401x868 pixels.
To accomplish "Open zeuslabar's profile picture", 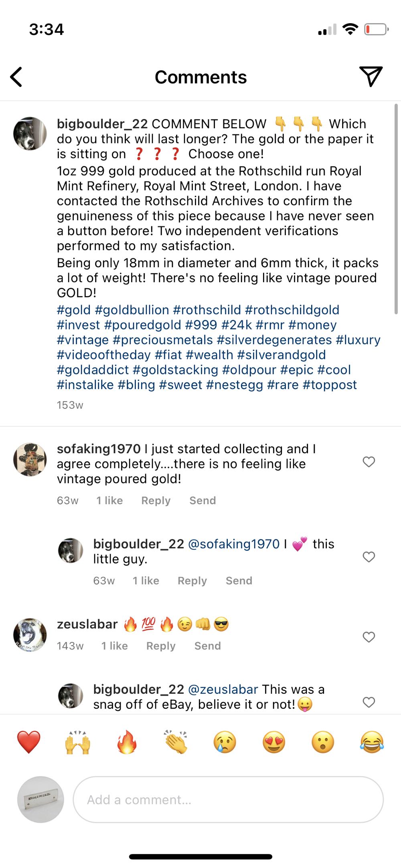I will coord(30,635).
